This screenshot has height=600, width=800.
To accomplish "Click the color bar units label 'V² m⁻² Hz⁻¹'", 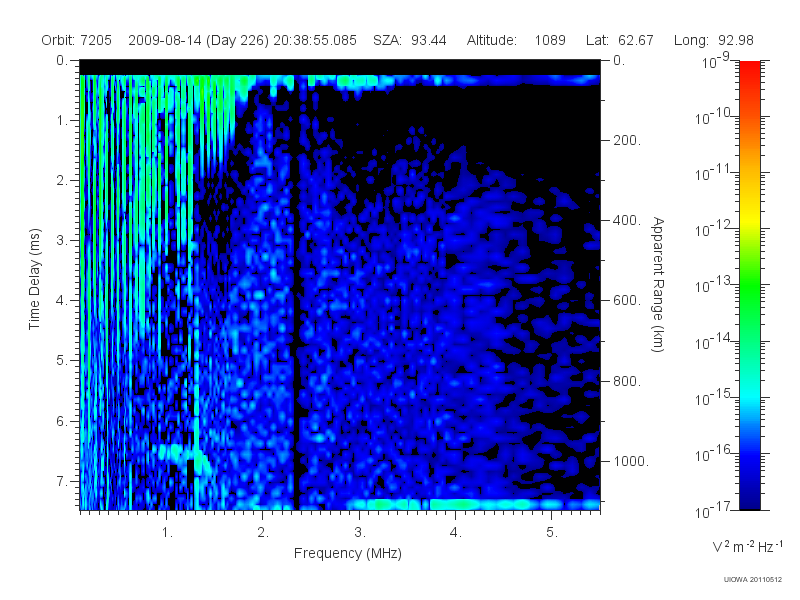I will (747, 546).
